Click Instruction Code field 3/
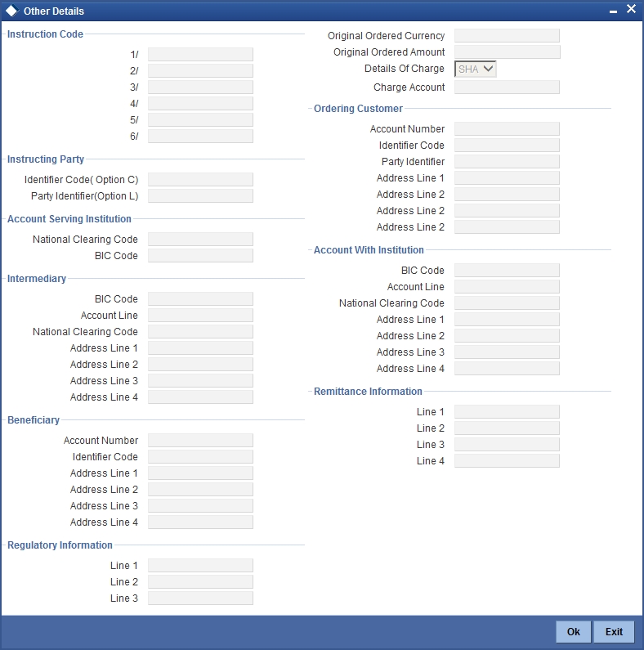 click(200, 87)
